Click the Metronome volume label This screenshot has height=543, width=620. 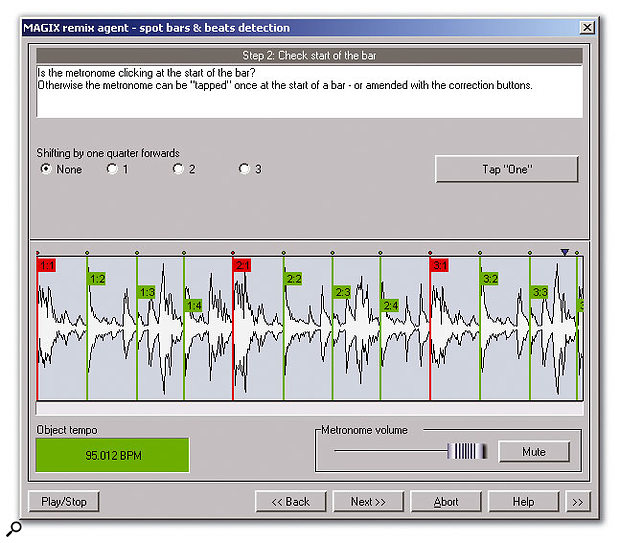(364, 430)
